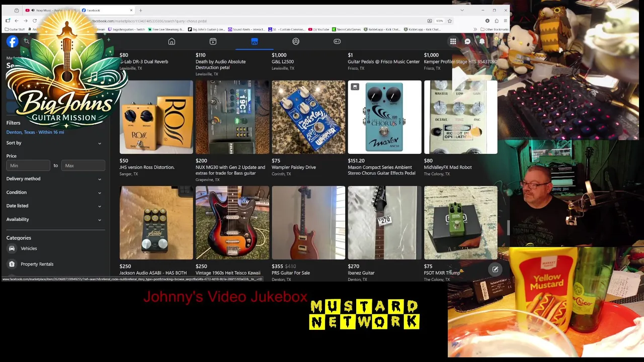Open the (5) YouTube bookmark

click(319, 29)
